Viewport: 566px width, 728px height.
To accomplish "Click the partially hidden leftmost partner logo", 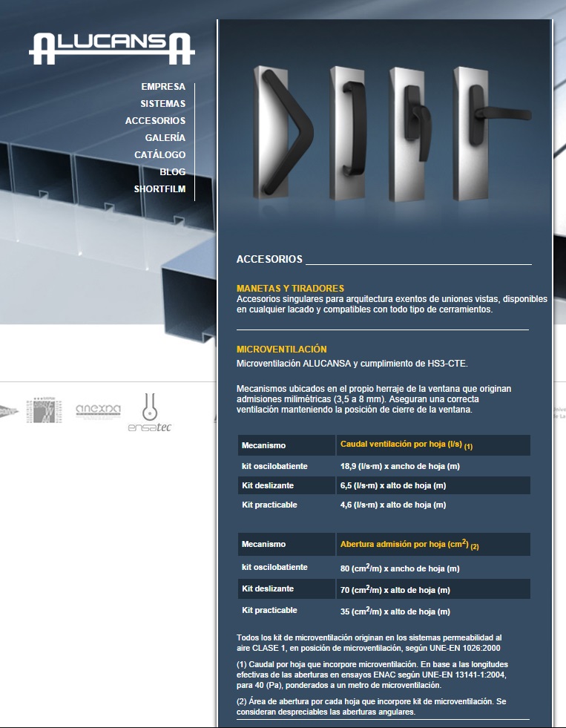I will [x=7, y=411].
